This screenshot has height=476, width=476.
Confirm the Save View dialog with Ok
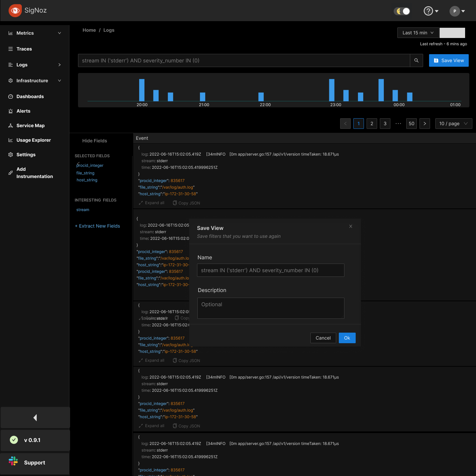pyautogui.click(x=347, y=338)
